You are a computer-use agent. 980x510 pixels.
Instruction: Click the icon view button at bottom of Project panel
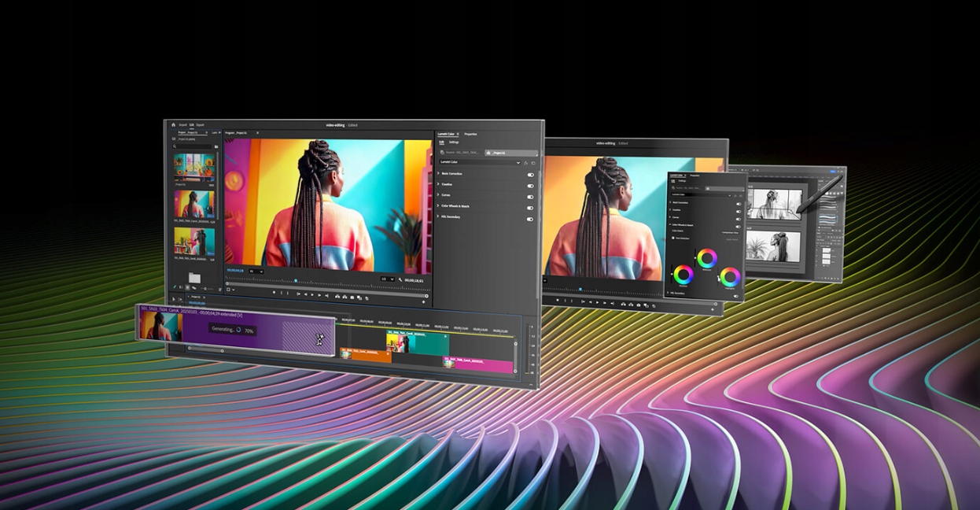coord(187,287)
